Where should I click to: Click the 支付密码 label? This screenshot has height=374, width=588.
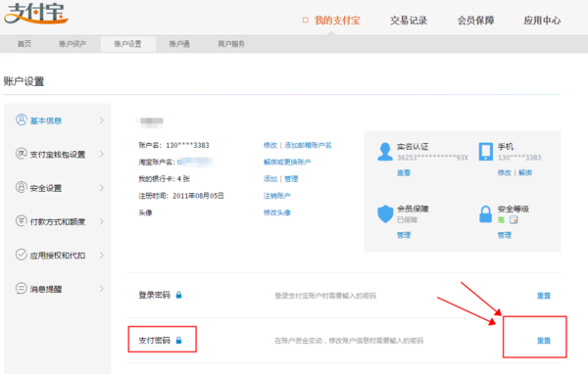(155, 341)
